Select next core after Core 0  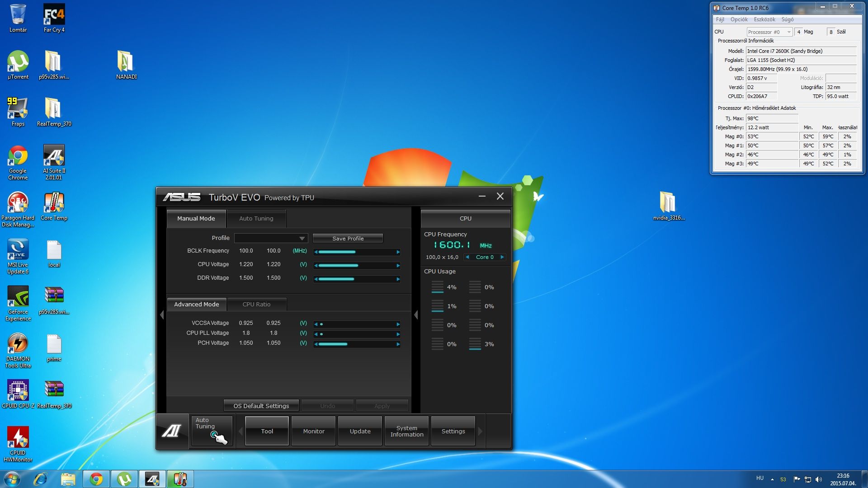click(502, 257)
